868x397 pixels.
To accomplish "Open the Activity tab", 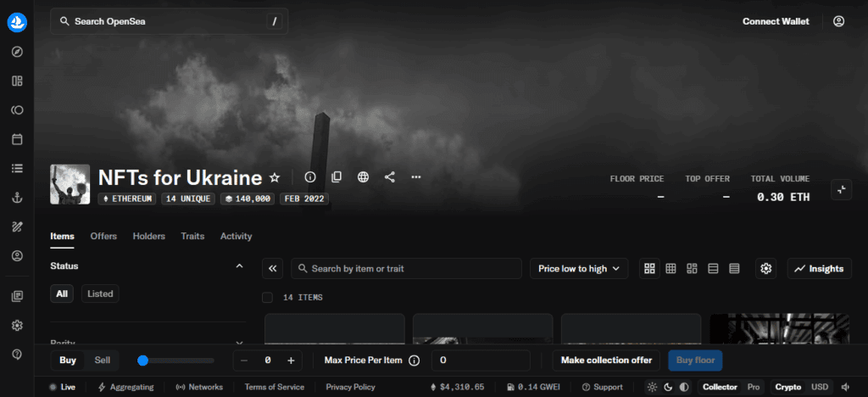I will coord(236,237).
